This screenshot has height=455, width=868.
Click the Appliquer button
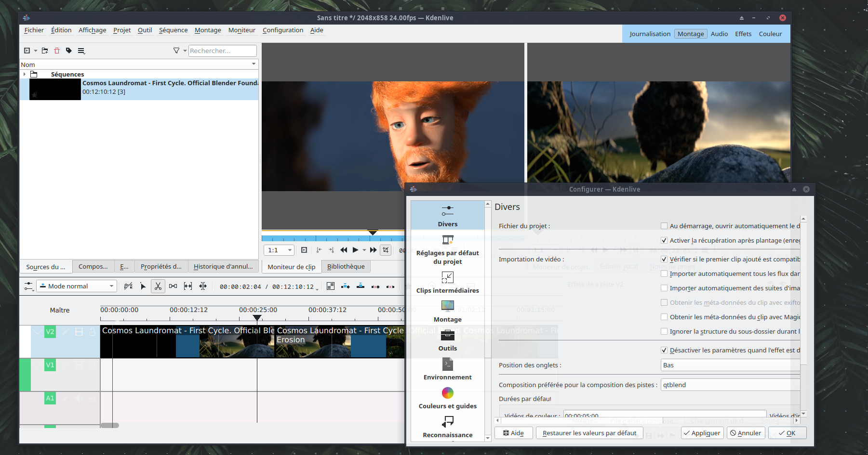pos(702,433)
